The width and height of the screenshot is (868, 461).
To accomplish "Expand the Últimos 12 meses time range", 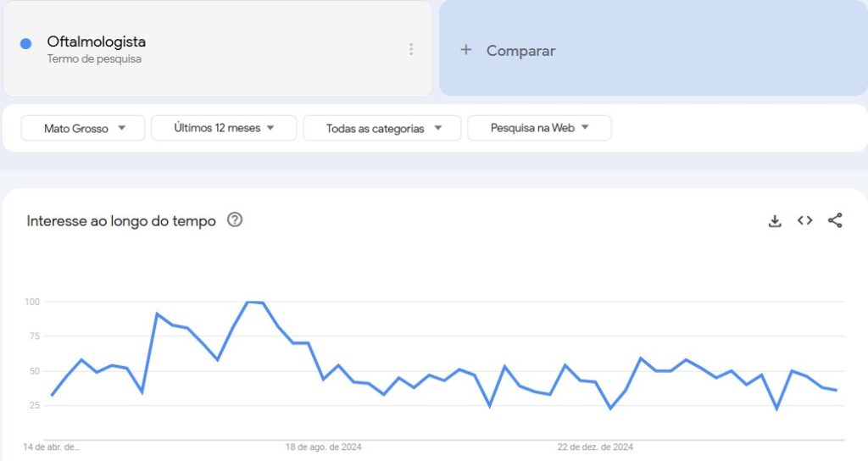I will coord(224,128).
